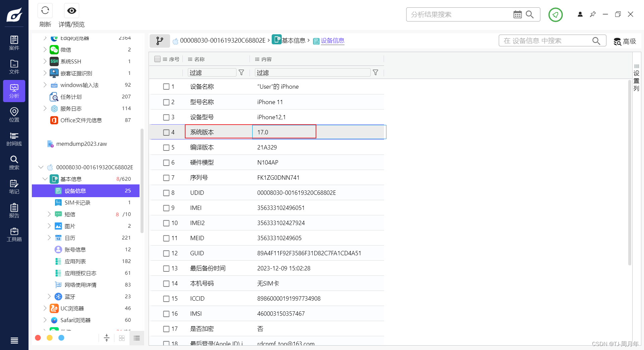Expand the windows输入法 tree node
644x350 pixels.
(x=45, y=85)
